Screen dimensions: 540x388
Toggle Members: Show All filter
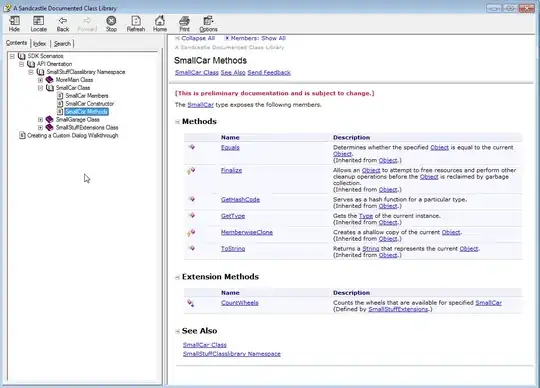(x=255, y=38)
